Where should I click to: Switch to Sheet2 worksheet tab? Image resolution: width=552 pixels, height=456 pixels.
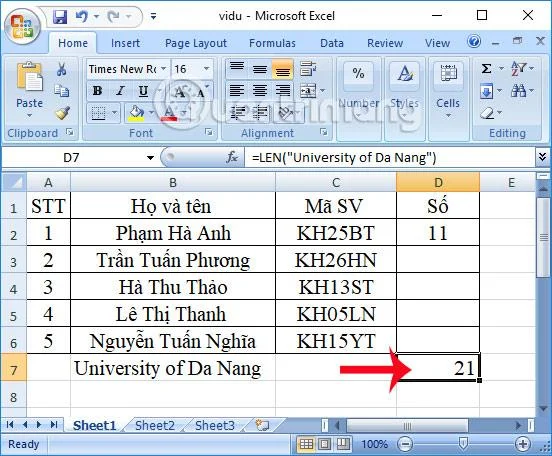point(155,426)
